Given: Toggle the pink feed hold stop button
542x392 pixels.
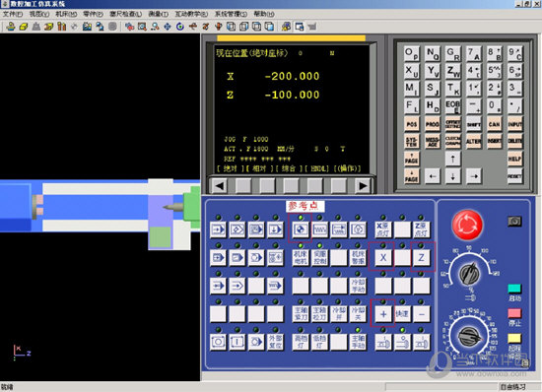Looking at the screenshot, I should [x=514, y=313].
